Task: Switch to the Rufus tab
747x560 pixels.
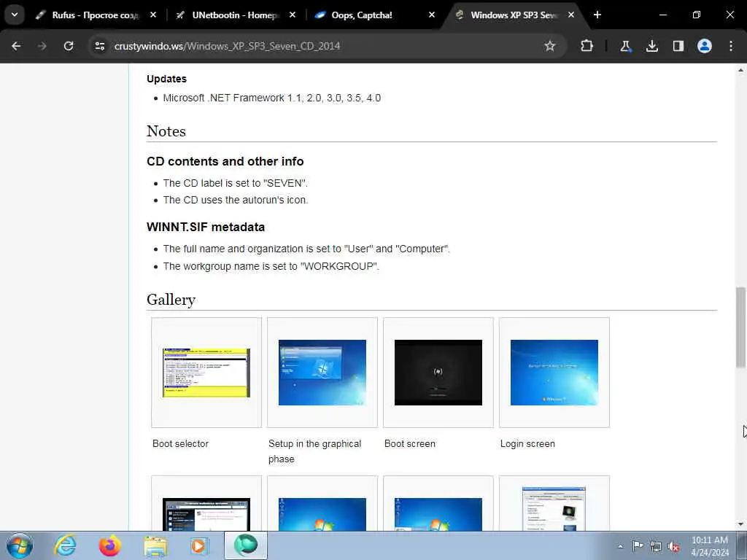Action: coord(96,15)
